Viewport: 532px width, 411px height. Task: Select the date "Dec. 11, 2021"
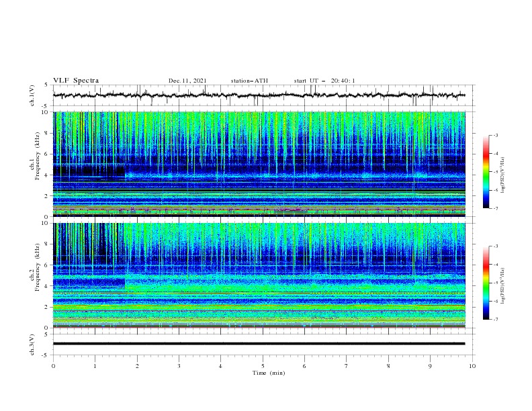coord(187,81)
